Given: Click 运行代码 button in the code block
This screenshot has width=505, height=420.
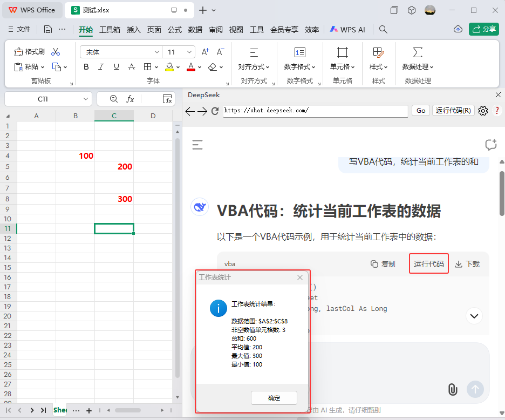Looking at the screenshot, I should click(x=428, y=264).
